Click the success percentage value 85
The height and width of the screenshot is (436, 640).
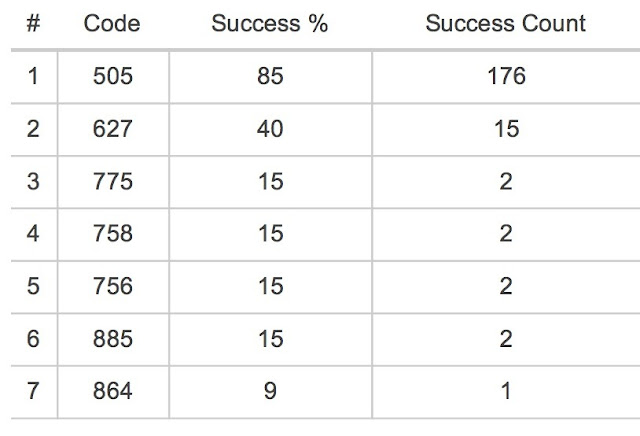(x=270, y=77)
